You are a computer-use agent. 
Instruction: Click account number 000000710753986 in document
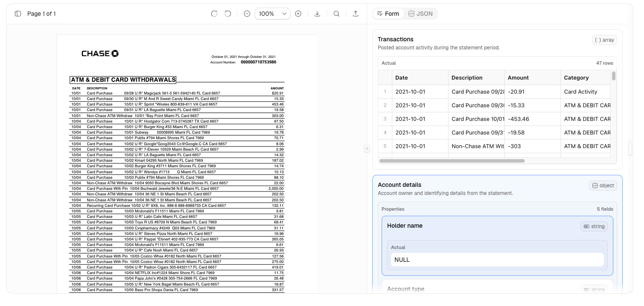point(258,62)
